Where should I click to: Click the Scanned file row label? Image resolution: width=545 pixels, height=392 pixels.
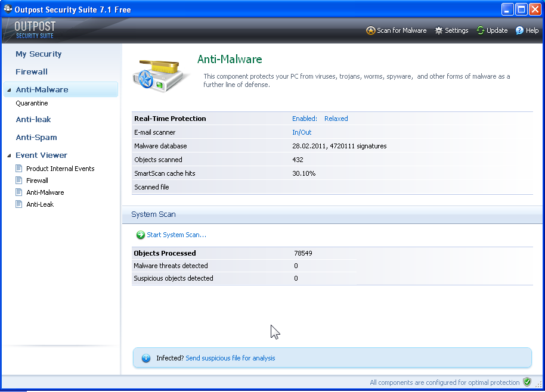click(151, 187)
